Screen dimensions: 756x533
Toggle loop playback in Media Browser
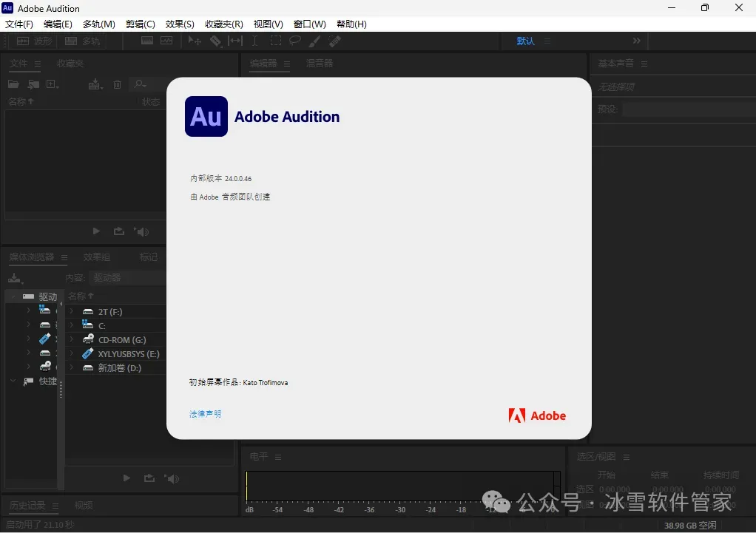pyautogui.click(x=149, y=478)
